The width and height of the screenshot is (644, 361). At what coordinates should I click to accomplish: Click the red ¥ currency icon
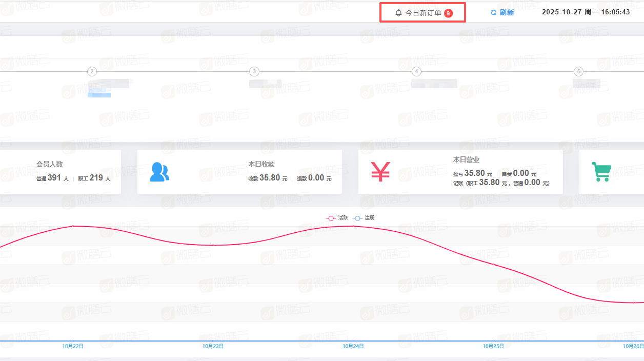click(379, 172)
